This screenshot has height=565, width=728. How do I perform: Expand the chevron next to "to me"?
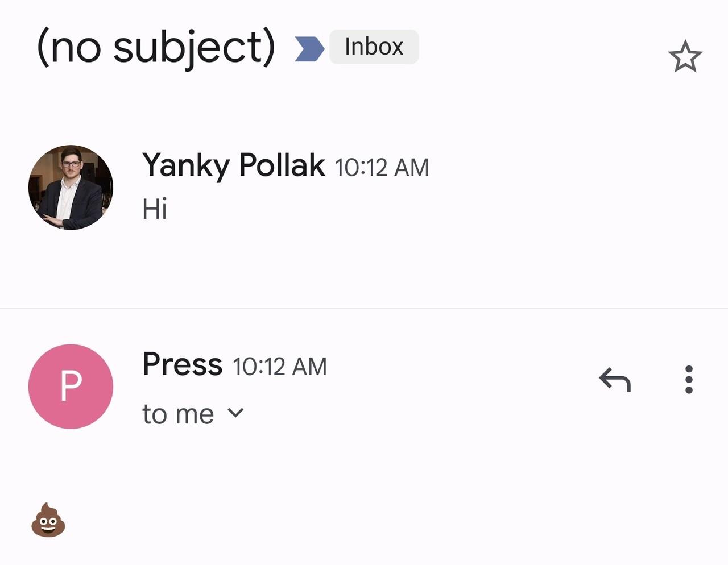pos(235,413)
